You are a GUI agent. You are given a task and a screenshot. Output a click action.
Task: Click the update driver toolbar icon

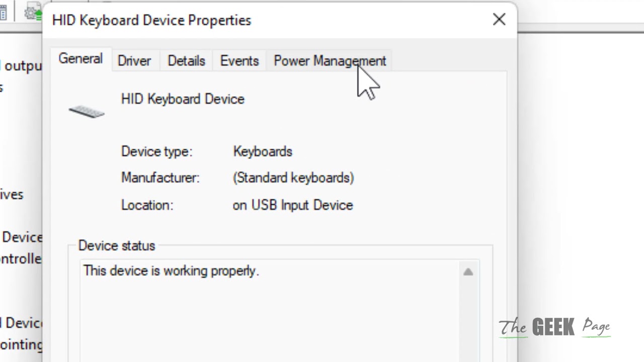point(33,12)
